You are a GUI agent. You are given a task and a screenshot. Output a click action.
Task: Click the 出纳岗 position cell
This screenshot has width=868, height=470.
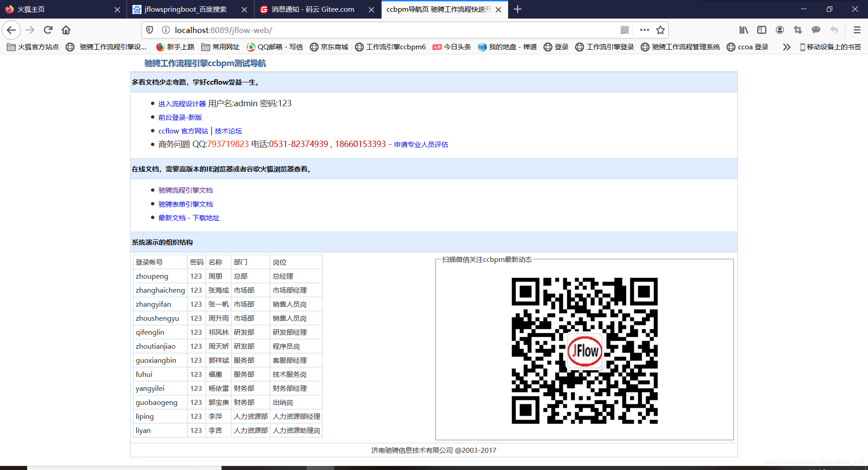tap(296, 403)
